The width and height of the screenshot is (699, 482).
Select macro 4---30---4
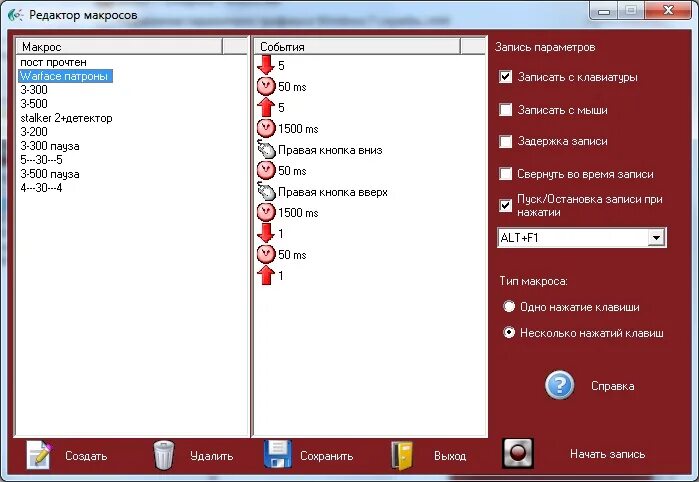pos(41,188)
